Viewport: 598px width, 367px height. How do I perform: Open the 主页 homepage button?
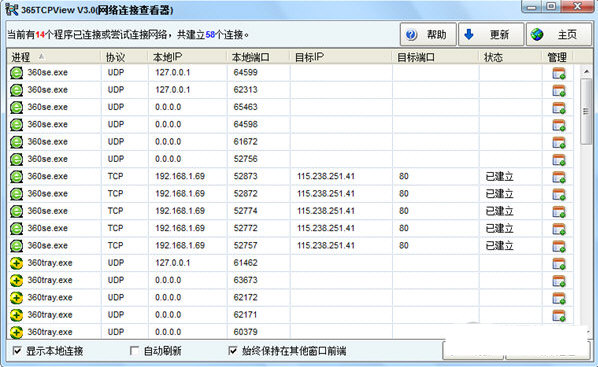coord(559,35)
